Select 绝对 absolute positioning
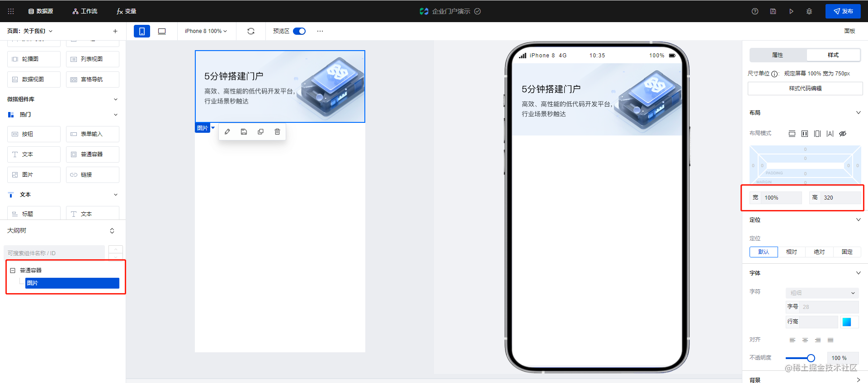The height and width of the screenshot is (383, 868). 819,252
